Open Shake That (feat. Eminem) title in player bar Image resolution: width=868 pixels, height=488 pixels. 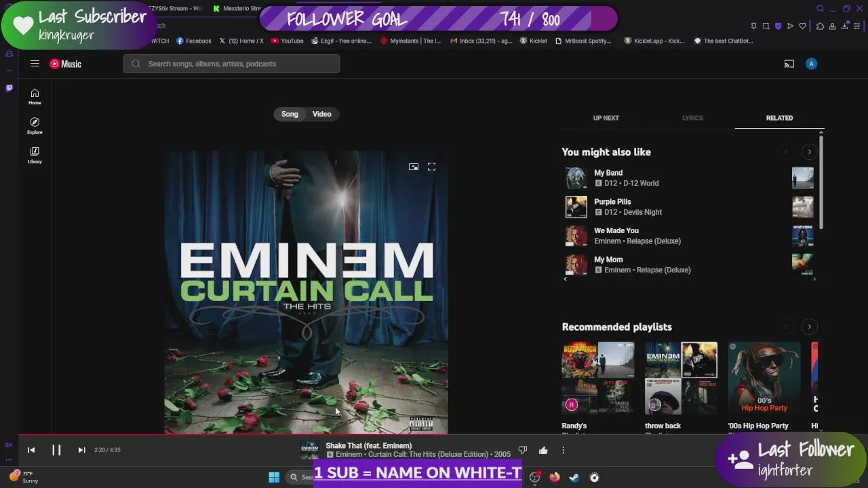(x=368, y=446)
